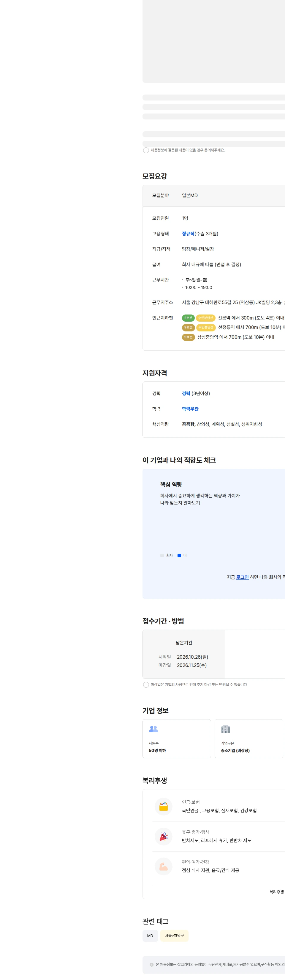Click the gray 회사 legend swatch
Image resolution: width=285 pixels, height=980 pixels.
point(162,556)
